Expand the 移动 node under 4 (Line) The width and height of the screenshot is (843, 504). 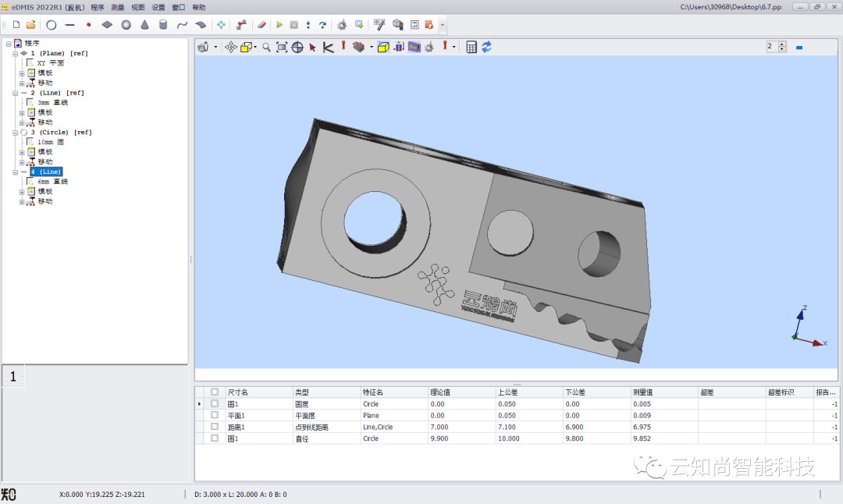click(23, 201)
